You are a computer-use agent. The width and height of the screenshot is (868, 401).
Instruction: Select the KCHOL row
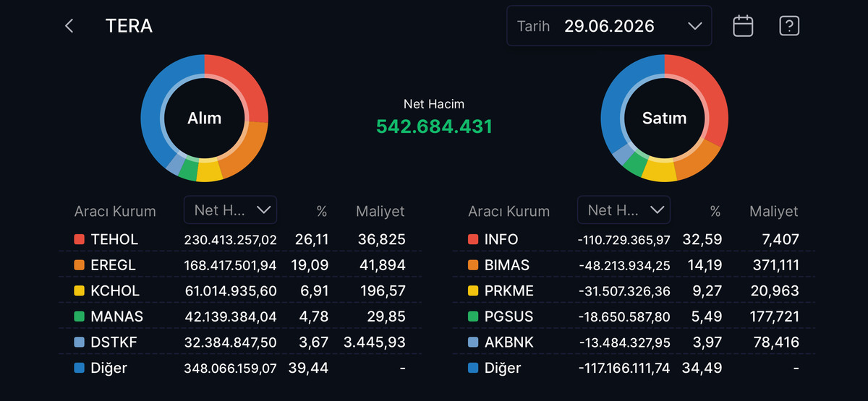(240, 291)
